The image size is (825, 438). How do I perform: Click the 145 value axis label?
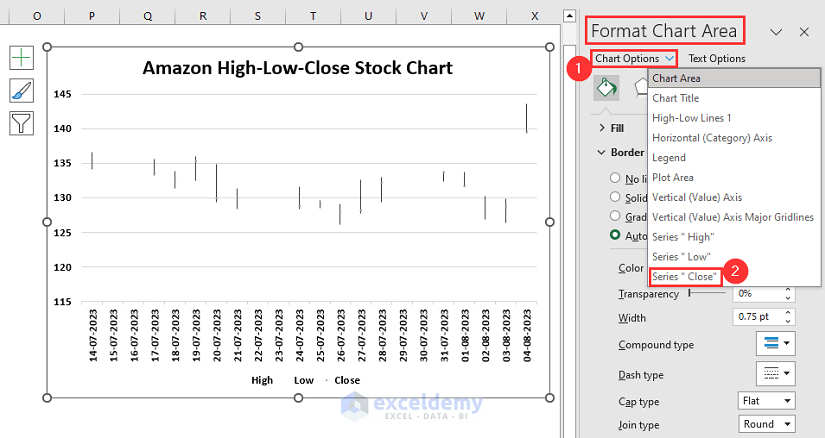point(63,94)
